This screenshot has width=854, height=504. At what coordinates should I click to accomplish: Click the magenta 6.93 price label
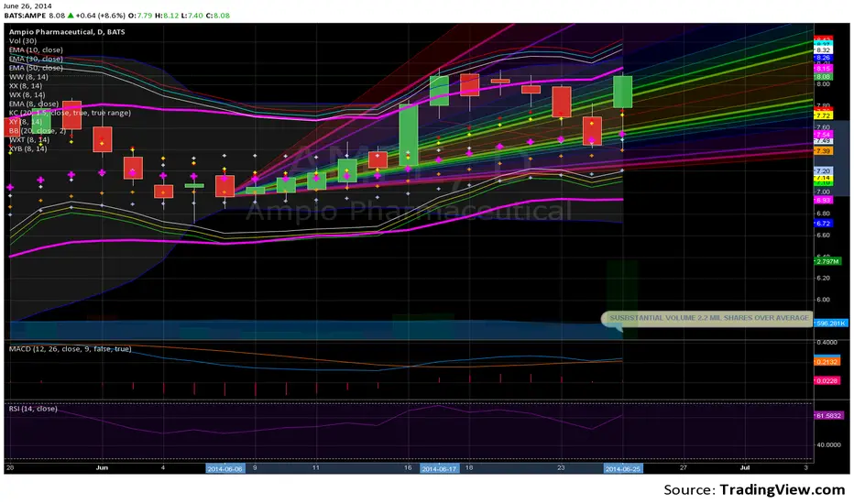pyautogui.click(x=823, y=201)
